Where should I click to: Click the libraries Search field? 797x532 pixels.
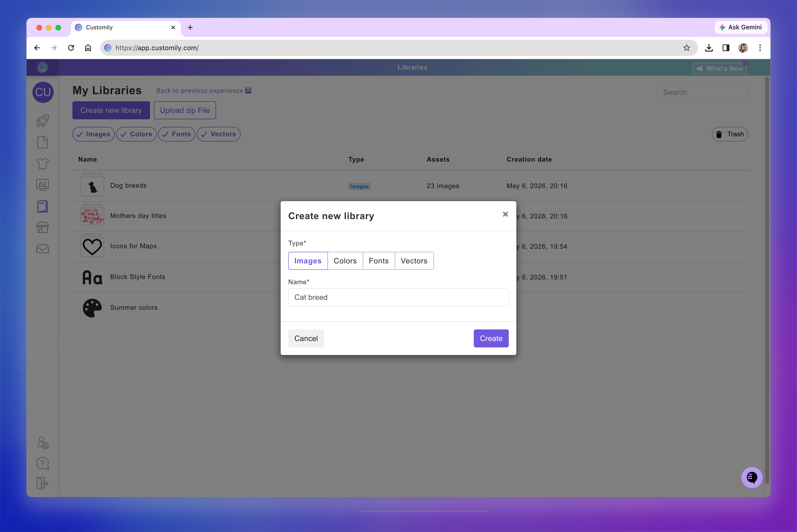702,92
